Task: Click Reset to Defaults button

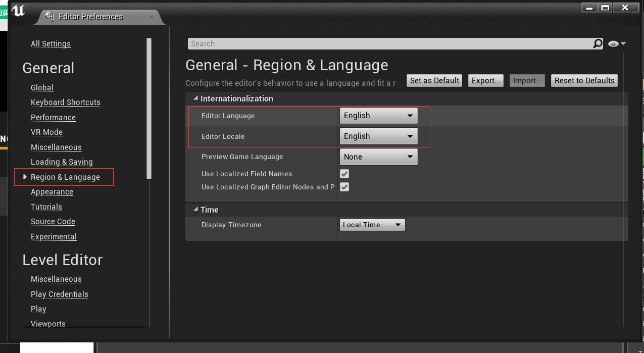Action: (584, 81)
